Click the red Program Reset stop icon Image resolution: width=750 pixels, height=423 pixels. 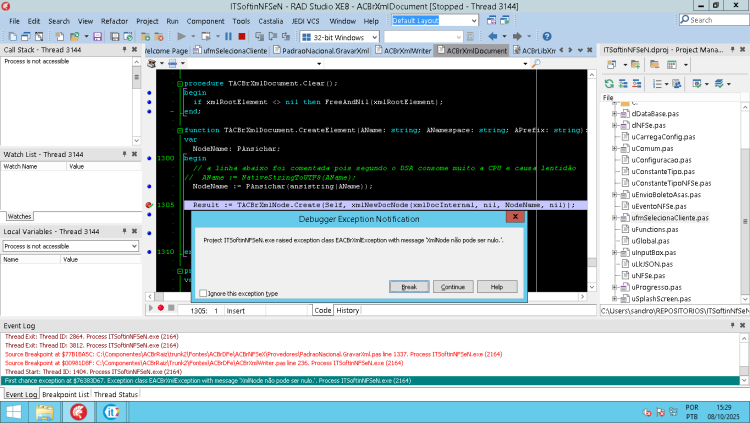[242, 36]
